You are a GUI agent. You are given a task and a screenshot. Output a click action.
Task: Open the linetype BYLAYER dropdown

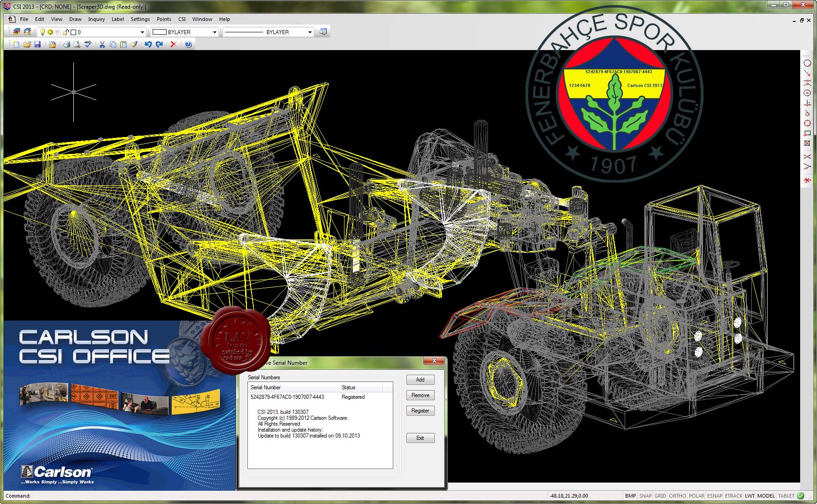(310, 32)
